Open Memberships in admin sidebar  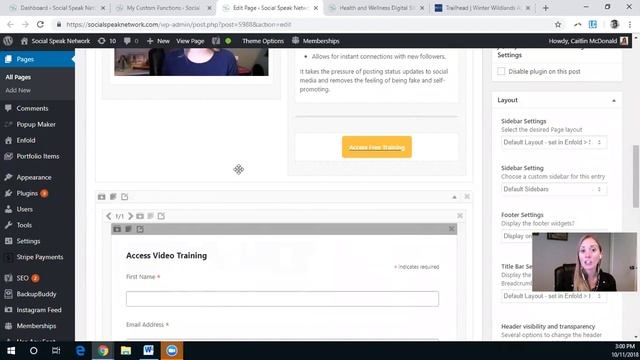coord(37,326)
